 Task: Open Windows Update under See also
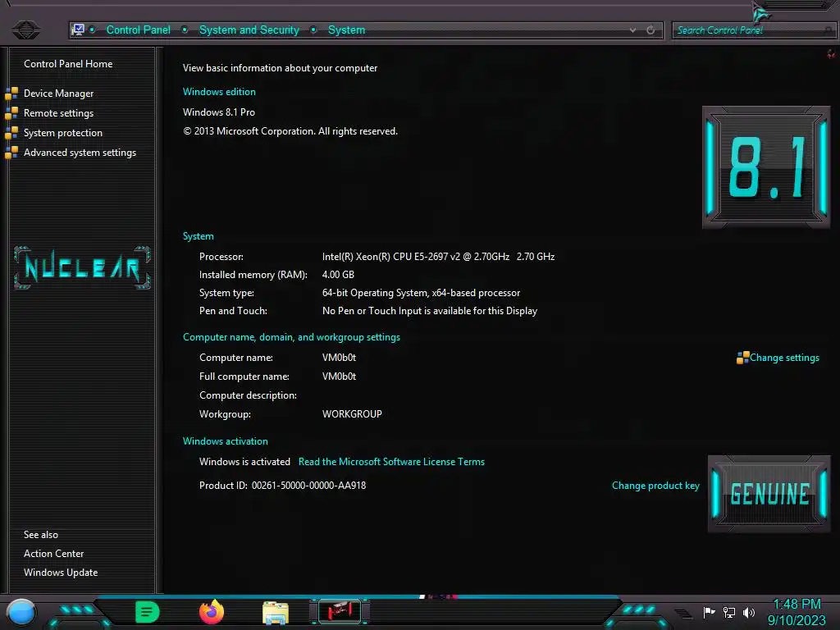(61, 572)
